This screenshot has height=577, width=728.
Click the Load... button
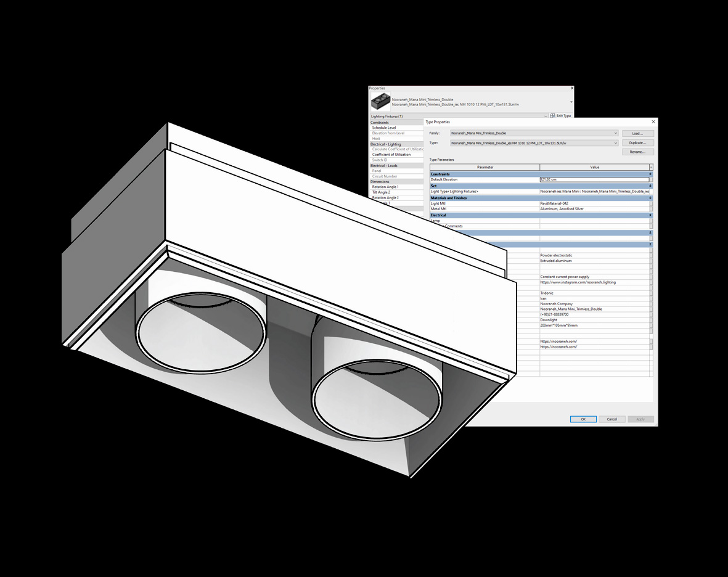point(637,133)
